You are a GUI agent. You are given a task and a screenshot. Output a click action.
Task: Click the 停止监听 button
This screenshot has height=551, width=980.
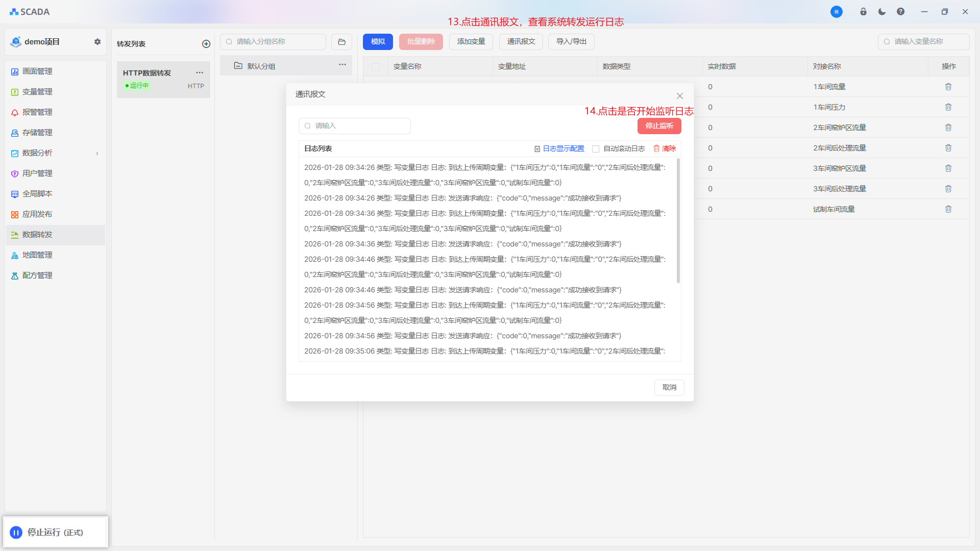point(659,126)
